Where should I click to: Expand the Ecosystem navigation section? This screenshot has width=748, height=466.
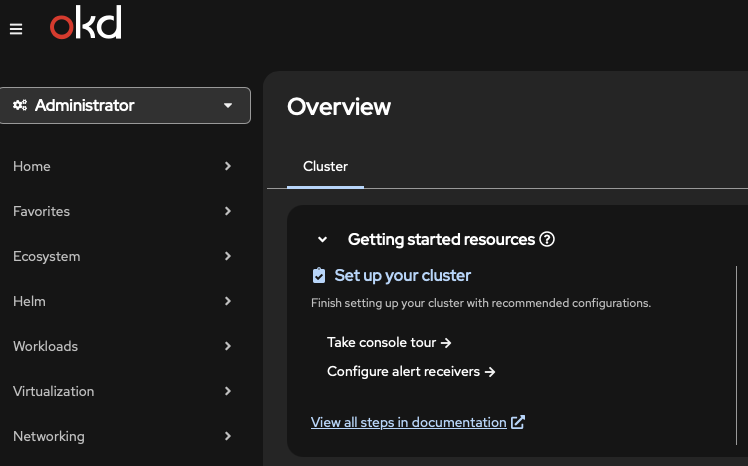coord(122,256)
